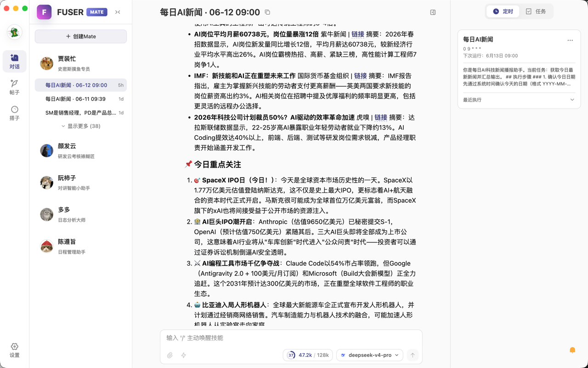This screenshot has width=588, height=368.
Task: Select the 多多 mate name
Action: pyautogui.click(x=64, y=210)
